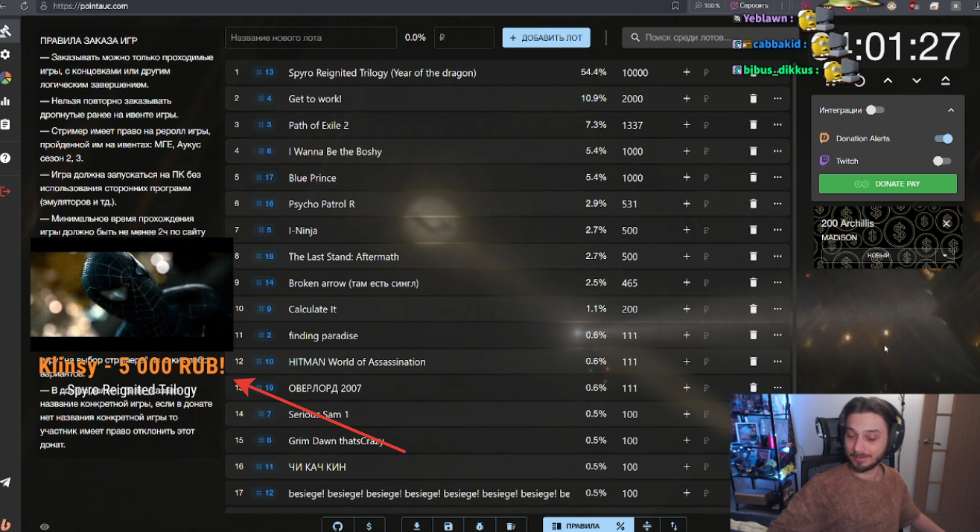Toggle the percent display button
This screenshot has height=532, width=980.
tap(620, 526)
